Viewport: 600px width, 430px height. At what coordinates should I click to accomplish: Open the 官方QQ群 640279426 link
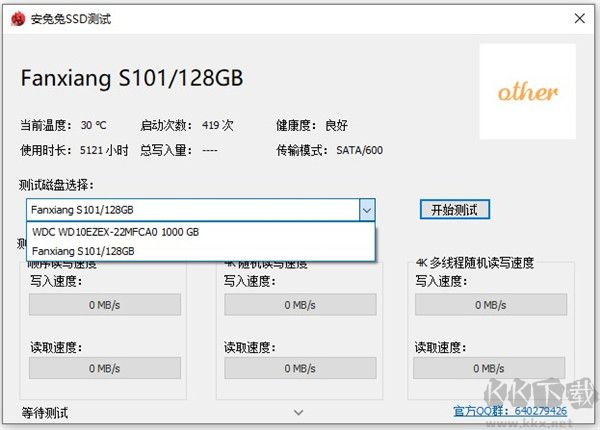(510, 411)
